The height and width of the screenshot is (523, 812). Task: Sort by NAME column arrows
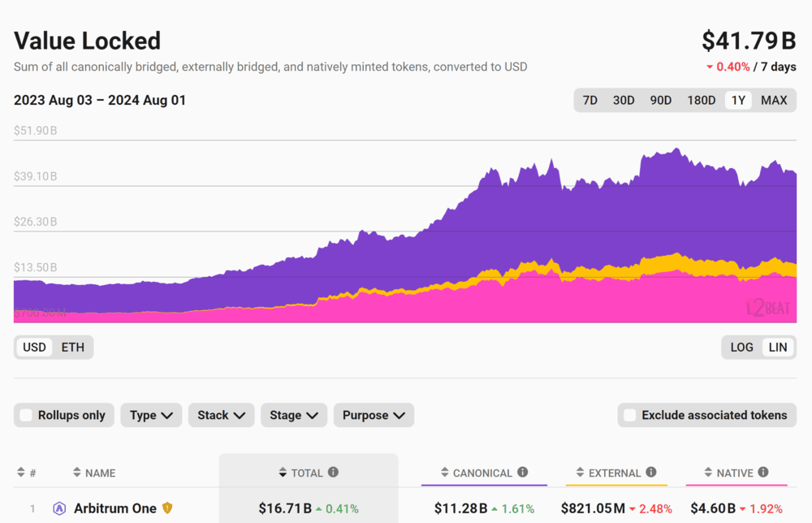[x=76, y=472]
